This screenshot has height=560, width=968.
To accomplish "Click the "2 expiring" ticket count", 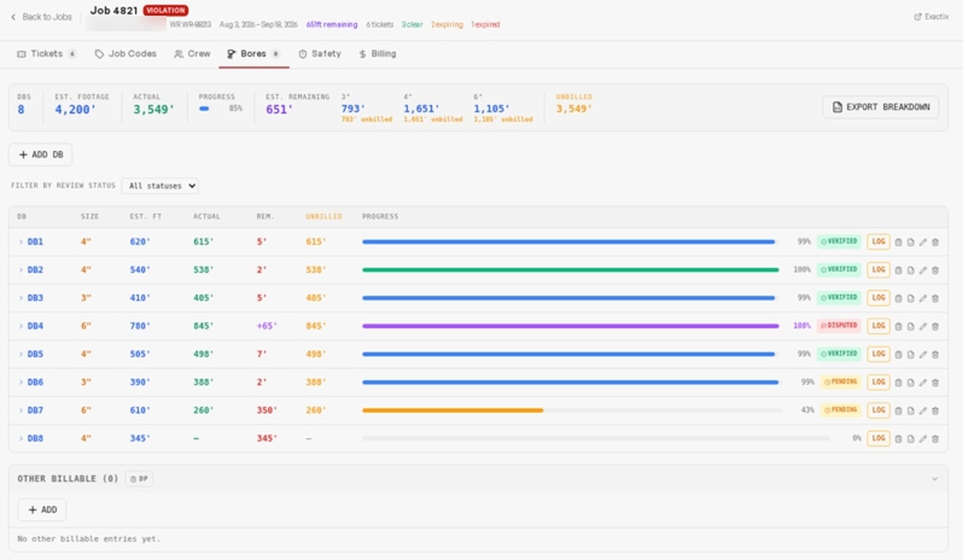I will [x=447, y=25].
